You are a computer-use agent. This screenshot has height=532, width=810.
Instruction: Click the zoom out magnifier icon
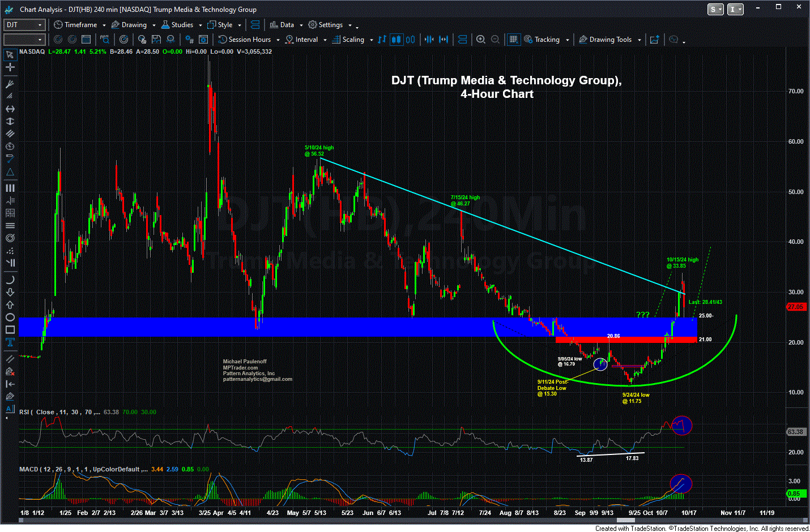pyautogui.click(x=495, y=40)
